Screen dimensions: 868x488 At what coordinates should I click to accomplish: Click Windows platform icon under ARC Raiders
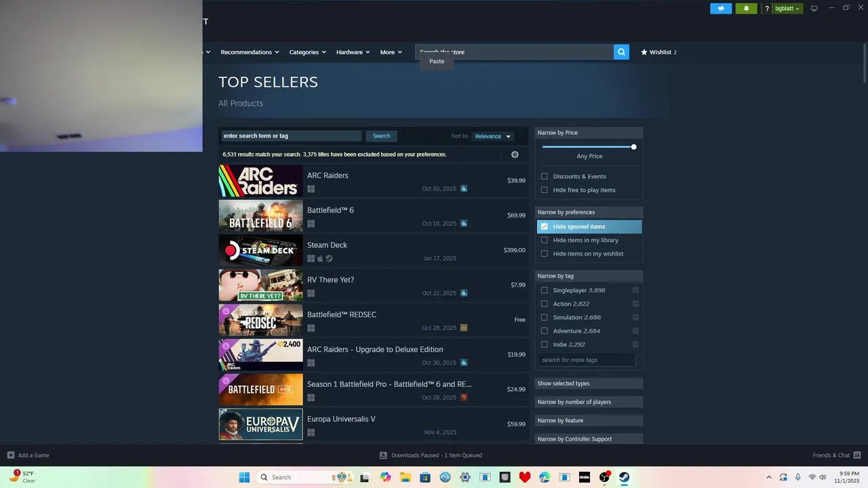pyautogui.click(x=311, y=188)
